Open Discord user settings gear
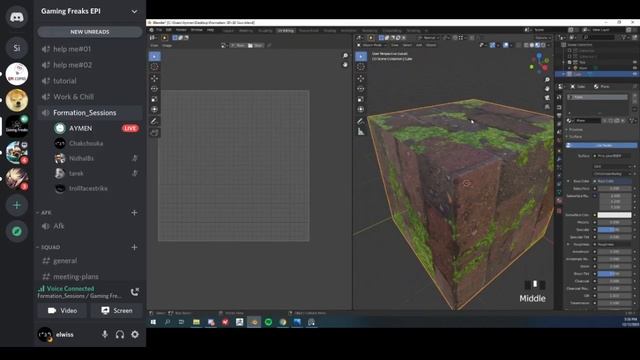Image resolution: width=640 pixels, height=360 pixels. [x=135, y=334]
